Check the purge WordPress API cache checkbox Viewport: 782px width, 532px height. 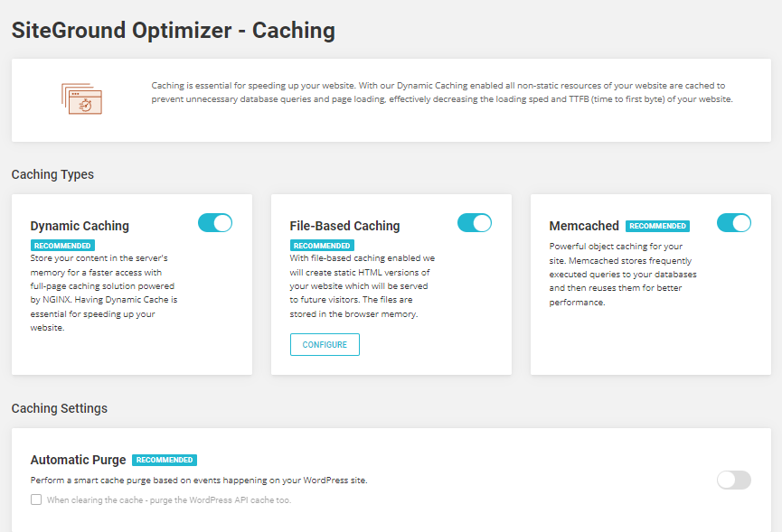click(x=36, y=499)
